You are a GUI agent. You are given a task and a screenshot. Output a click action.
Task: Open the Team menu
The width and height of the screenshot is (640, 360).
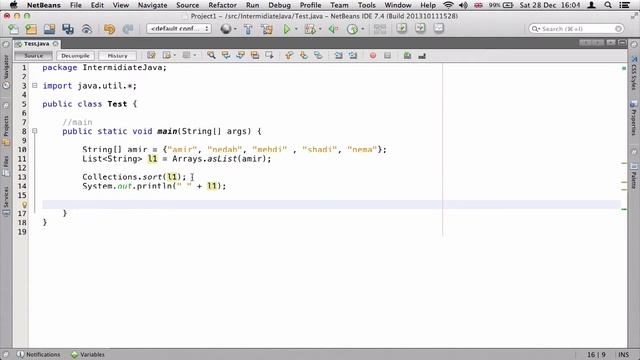click(339, 5)
